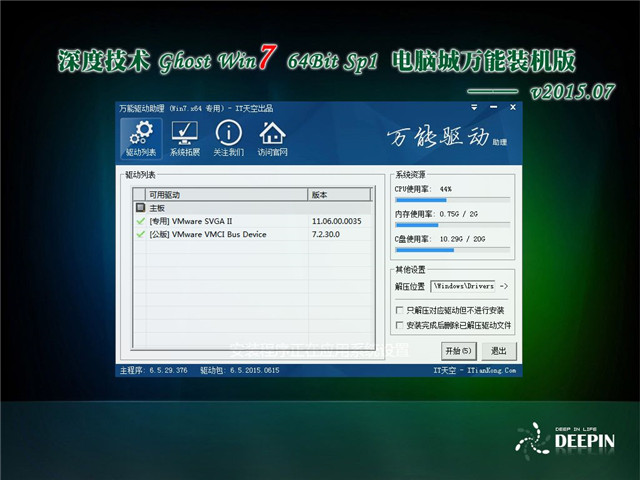The width and height of the screenshot is (640, 480).
Task: Enable 只解压对应驱动但不进行安装 checkbox
Action: pyautogui.click(x=400, y=310)
